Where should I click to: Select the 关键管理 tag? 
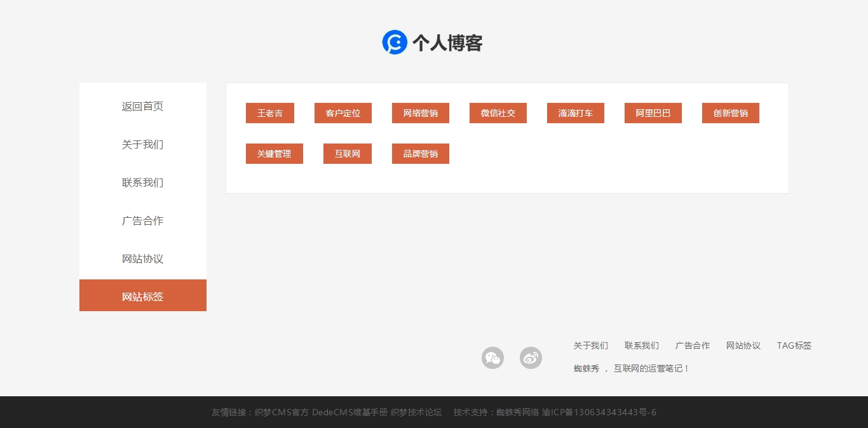(x=274, y=154)
